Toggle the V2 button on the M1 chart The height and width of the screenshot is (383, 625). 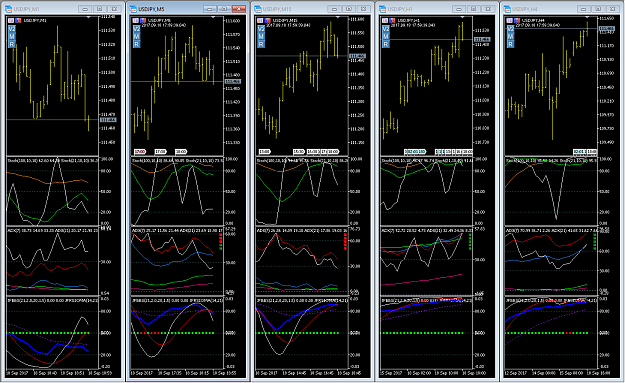pos(12,29)
